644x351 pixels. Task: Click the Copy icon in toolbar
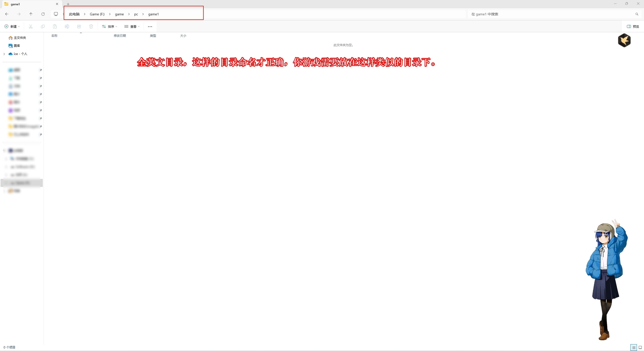(43, 26)
